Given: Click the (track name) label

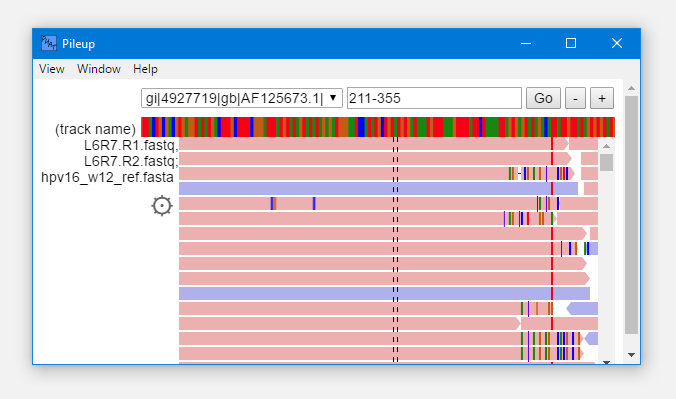Looking at the screenshot, I should point(95,129).
